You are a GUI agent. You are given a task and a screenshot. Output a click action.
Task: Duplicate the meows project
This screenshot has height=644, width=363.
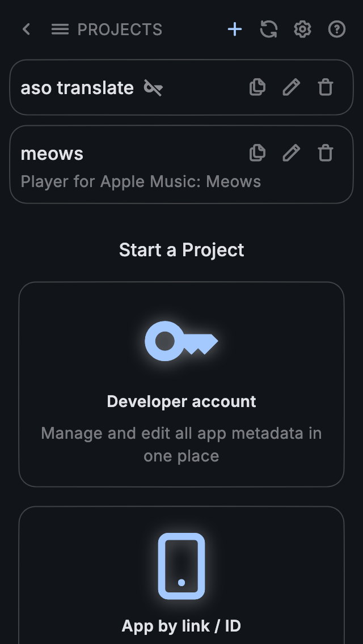click(258, 153)
